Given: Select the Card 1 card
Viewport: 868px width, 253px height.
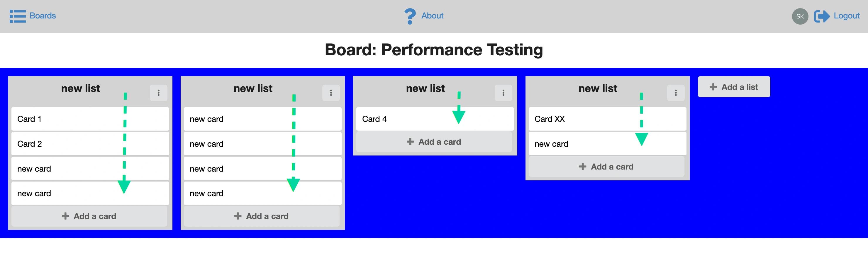Looking at the screenshot, I should tap(90, 119).
